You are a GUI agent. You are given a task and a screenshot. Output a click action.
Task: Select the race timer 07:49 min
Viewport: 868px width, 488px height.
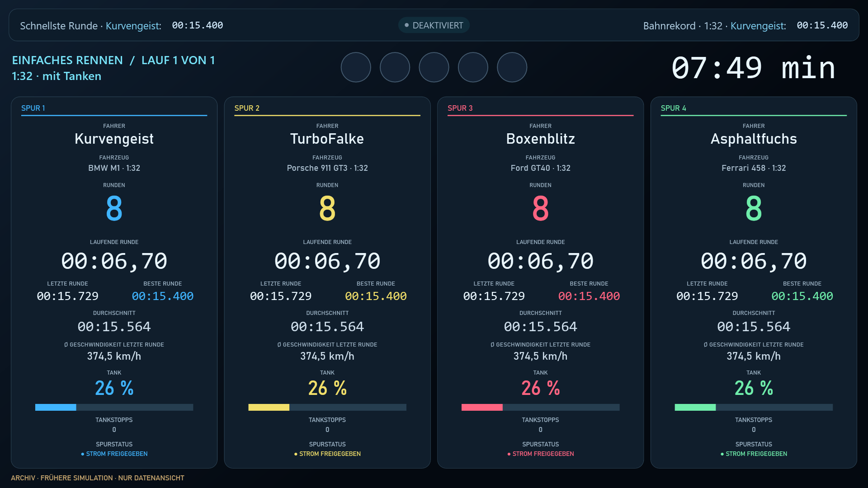(x=754, y=68)
